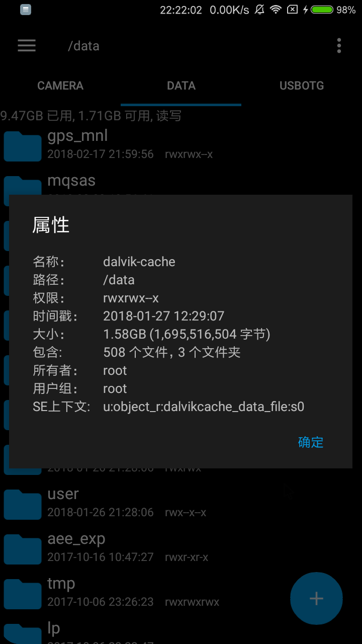
Task: Tap the storage usage info line
Action: [x=91, y=116]
